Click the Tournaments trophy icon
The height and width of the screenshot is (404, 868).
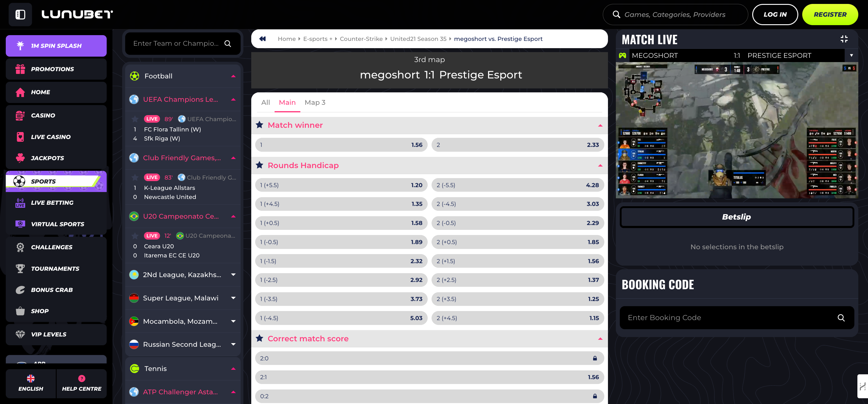(x=20, y=268)
